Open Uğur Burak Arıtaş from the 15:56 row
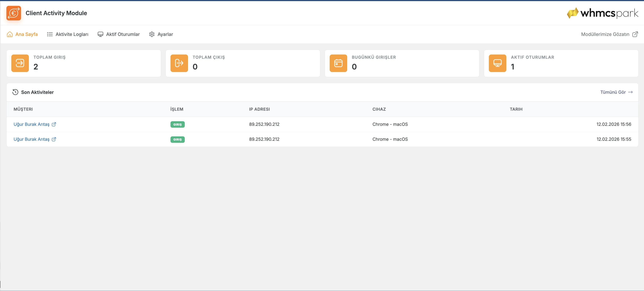 pyautogui.click(x=32, y=124)
